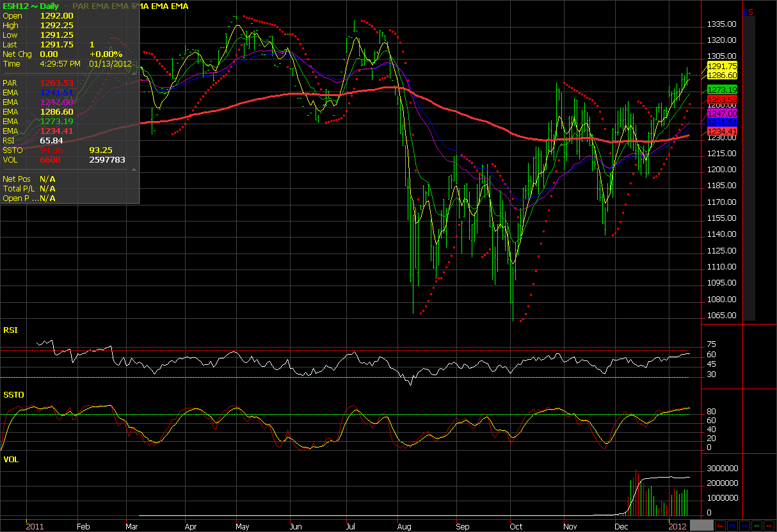The height and width of the screenshot is (532, 777).
Task: Click the blue B marker above the price axis
Action: (746, 12)
